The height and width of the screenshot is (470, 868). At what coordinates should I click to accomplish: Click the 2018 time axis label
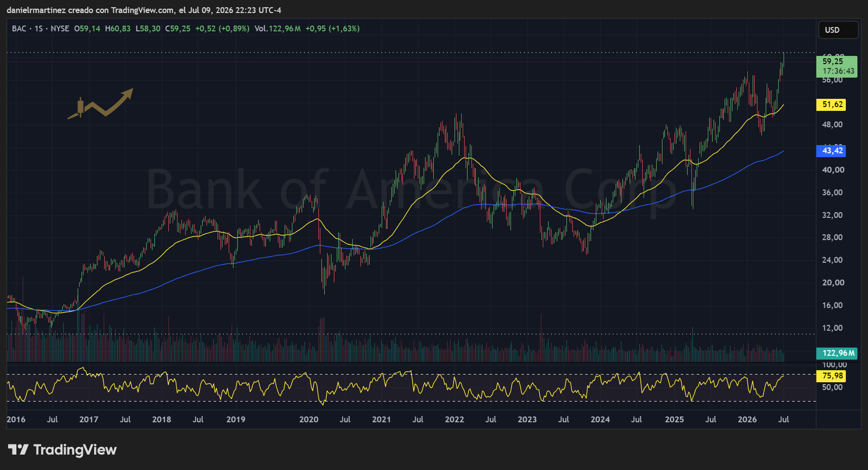162,419
